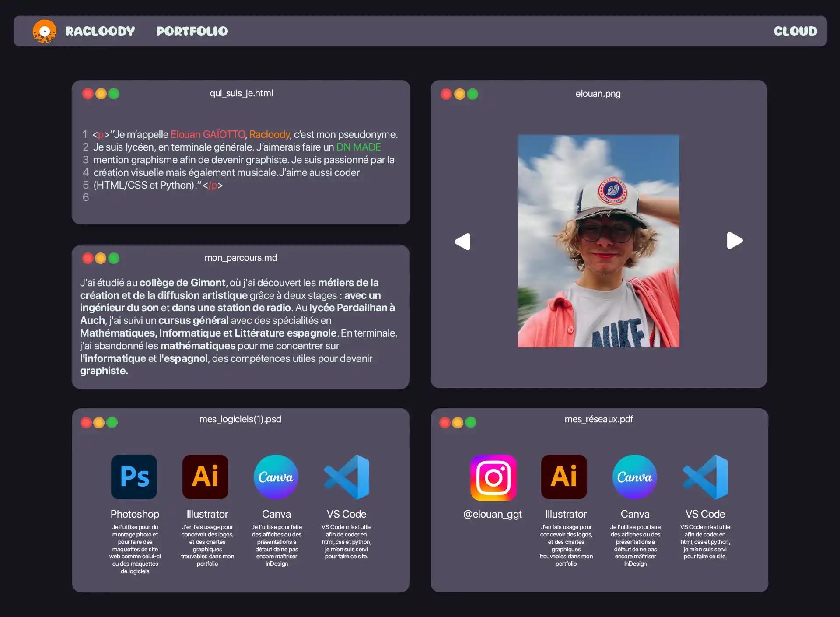The width and height of the screenshot is (840, 617).
Task: Click yellow dot of mes_réseaux.pdf window
Action: click(x=458, y=422)
